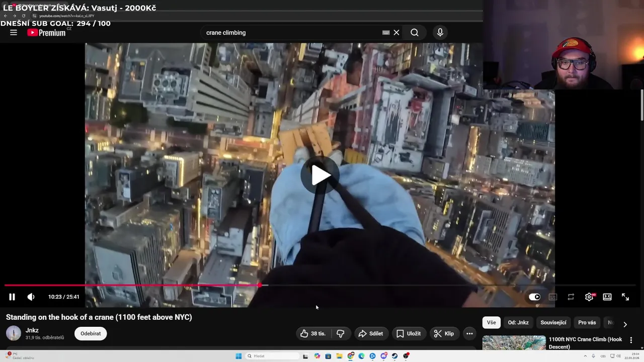Dislike the video thumbs-down
The height and width of the screenshot is (362, 644).
(341, 333)
